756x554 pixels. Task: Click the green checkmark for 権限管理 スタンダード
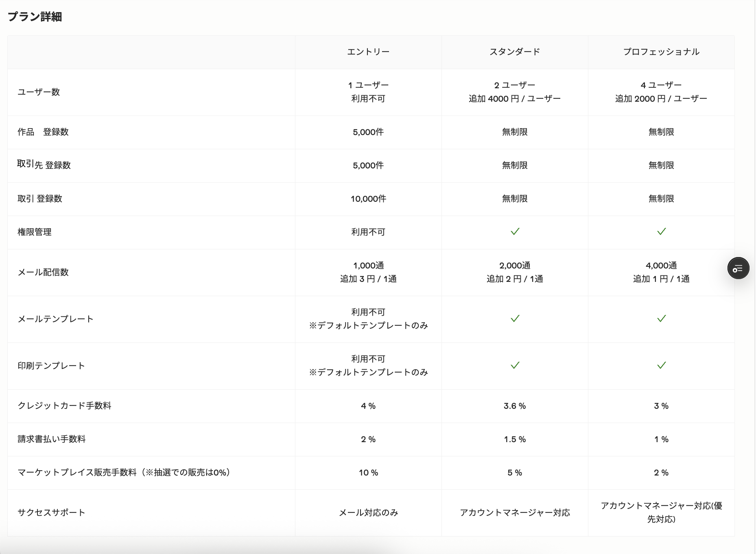[514, 232]
